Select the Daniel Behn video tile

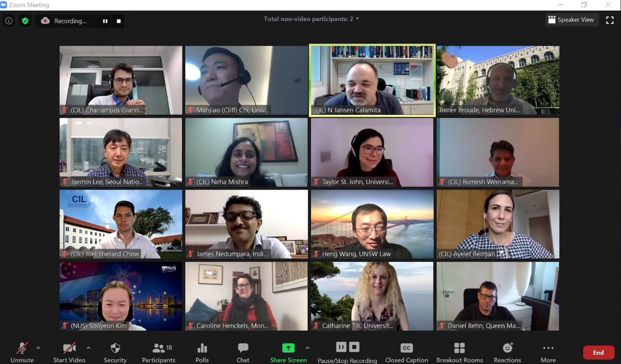pyautogui.click(x=498, y=296)
